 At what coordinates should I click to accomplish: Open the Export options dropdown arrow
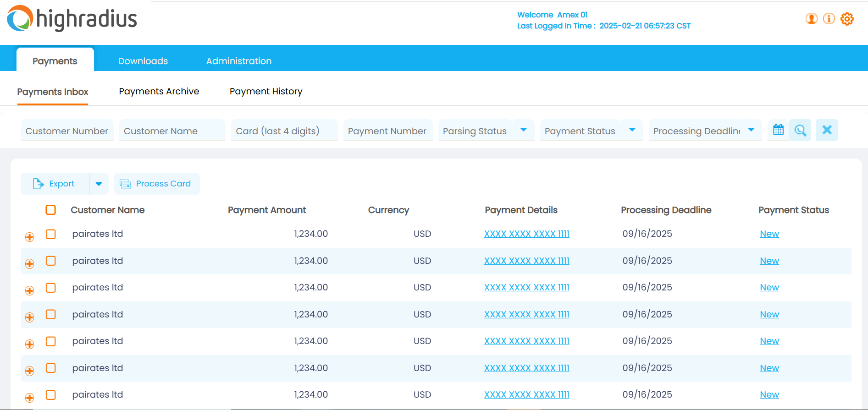[99, 184]
